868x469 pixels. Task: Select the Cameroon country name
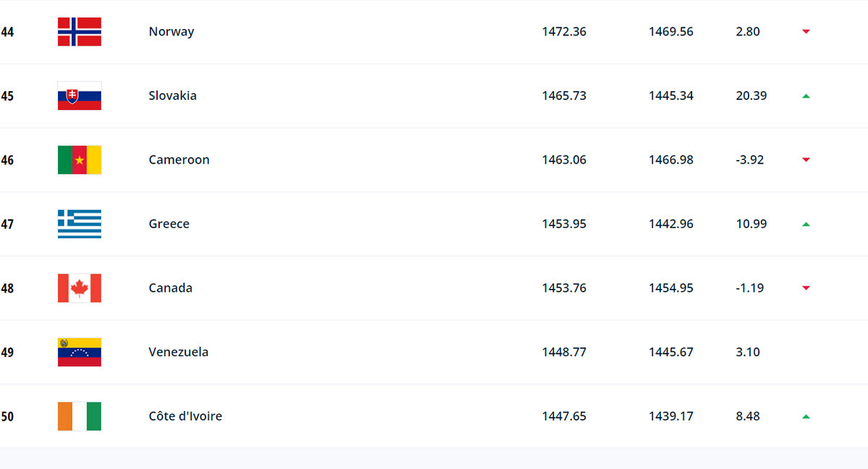click(x=179, y=160)
